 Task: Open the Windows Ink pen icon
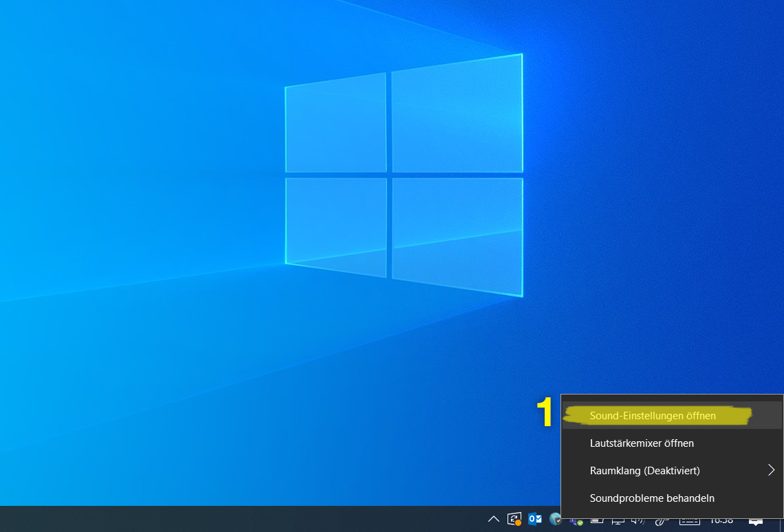click(x=662, y=521)
